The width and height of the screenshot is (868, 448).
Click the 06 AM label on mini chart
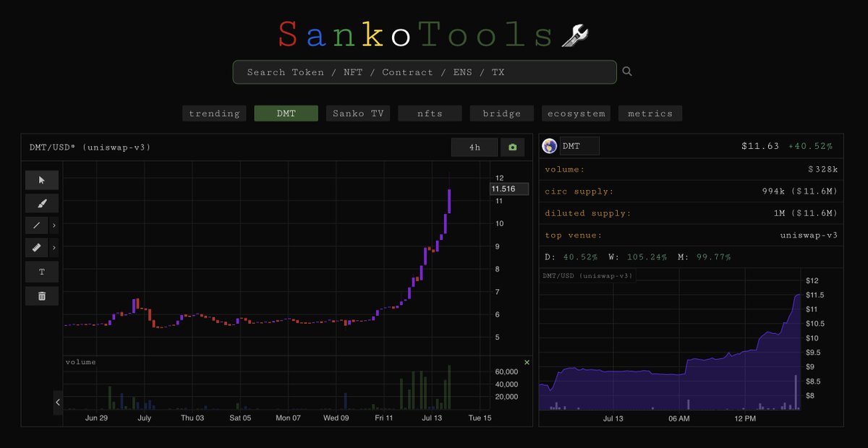[x=679, y=418]
